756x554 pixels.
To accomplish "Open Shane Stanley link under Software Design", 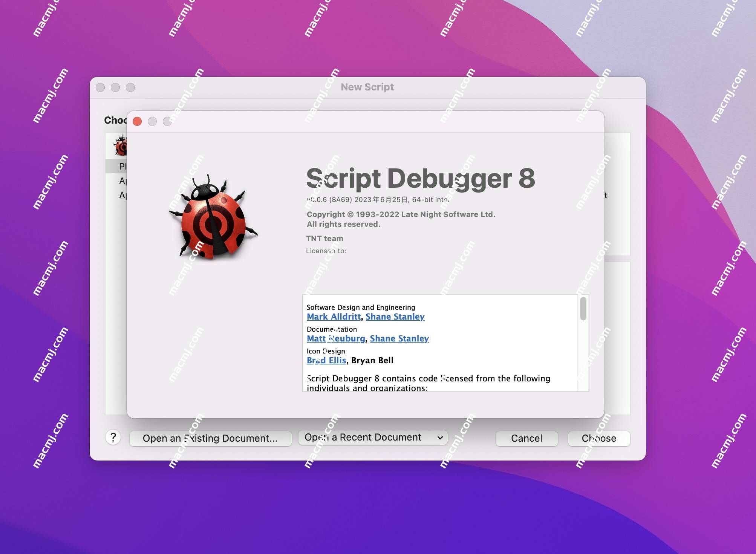I will [395, 317].
